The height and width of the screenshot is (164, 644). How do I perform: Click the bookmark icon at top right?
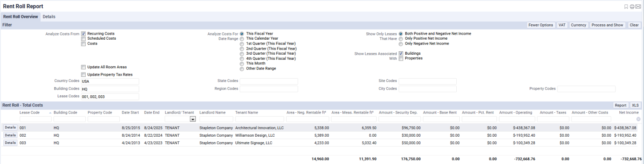[626, 6]
